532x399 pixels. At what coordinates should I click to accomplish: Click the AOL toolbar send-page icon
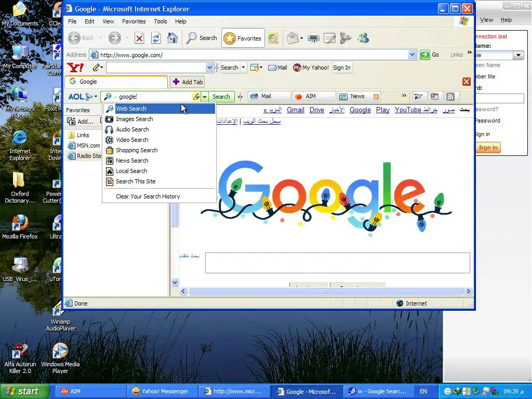click(x=418, y=97)
